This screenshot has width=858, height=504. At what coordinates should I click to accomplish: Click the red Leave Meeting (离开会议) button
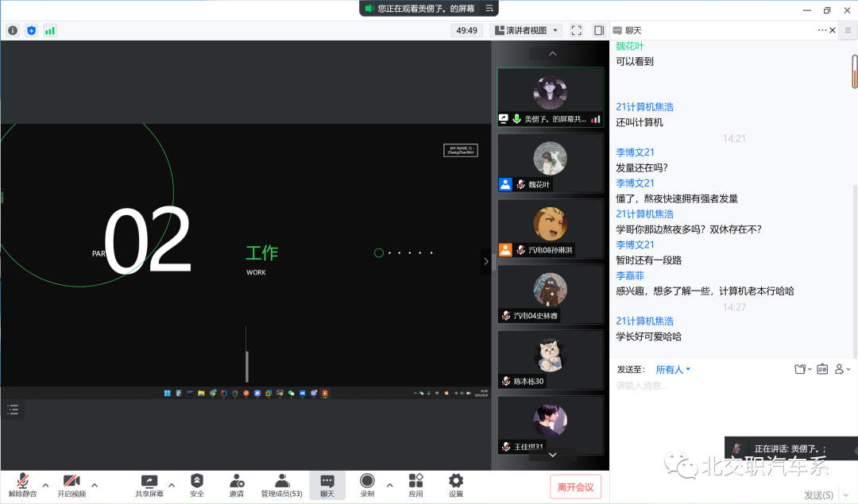point(576,487)
